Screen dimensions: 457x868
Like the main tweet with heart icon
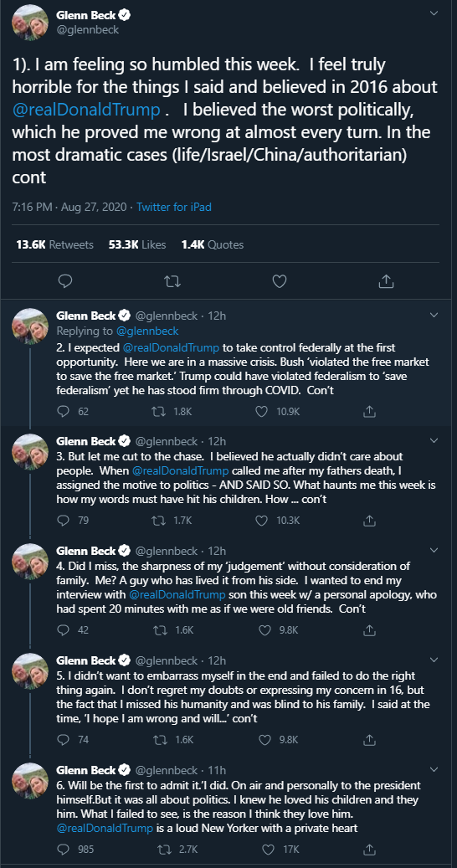pos(280,281)
